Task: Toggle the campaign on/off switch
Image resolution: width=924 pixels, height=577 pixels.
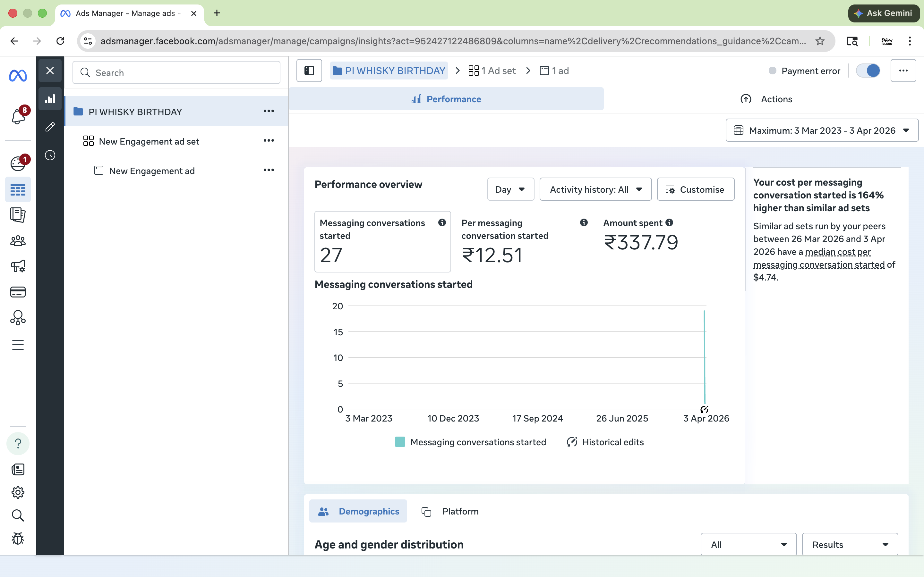Action: click(x=868, y=71)
